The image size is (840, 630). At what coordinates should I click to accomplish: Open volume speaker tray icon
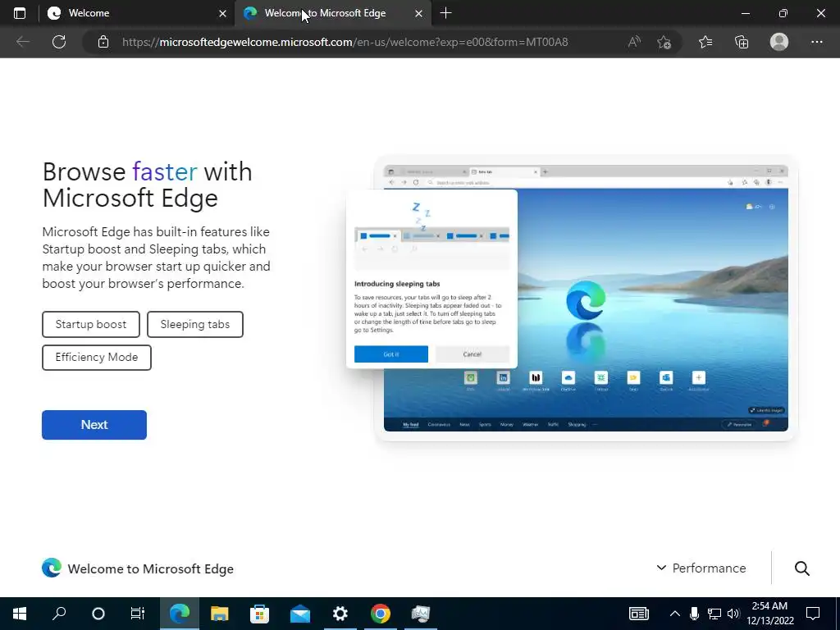pyautogui.click(x=733, y=614)
